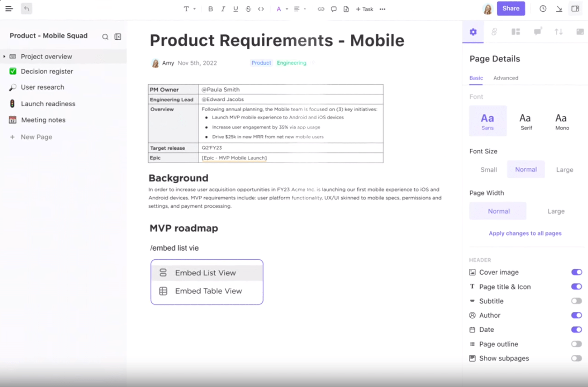Click the user avatar next to Share
Image resolution: width=588 pixels, height=387 pixels.
488,9
